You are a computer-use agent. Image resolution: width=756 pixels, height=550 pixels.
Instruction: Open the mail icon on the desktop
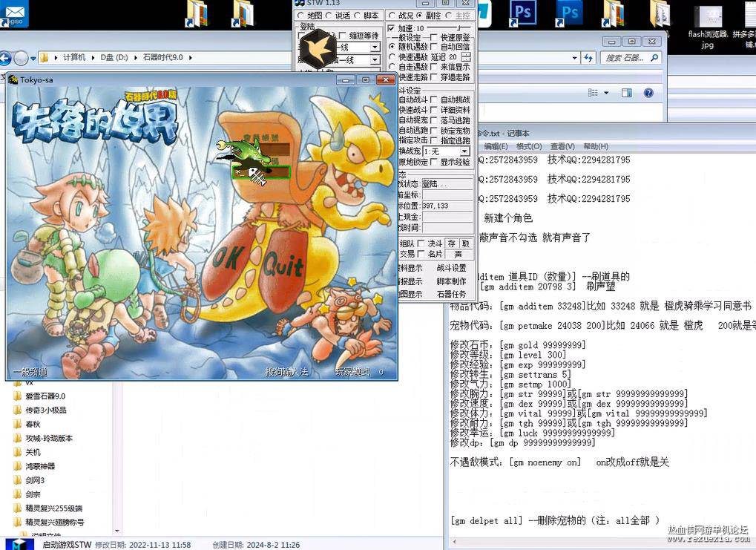(x=14, y=13)
